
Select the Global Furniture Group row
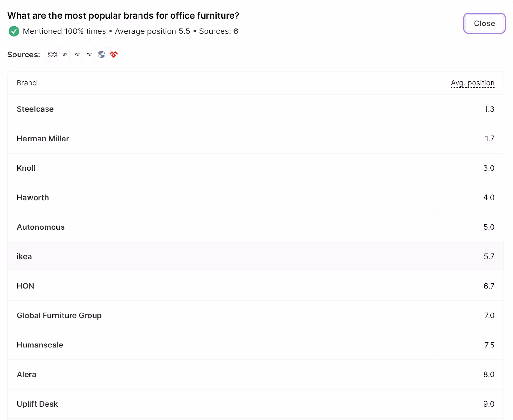pyautogui.click(x=256, y=316)
